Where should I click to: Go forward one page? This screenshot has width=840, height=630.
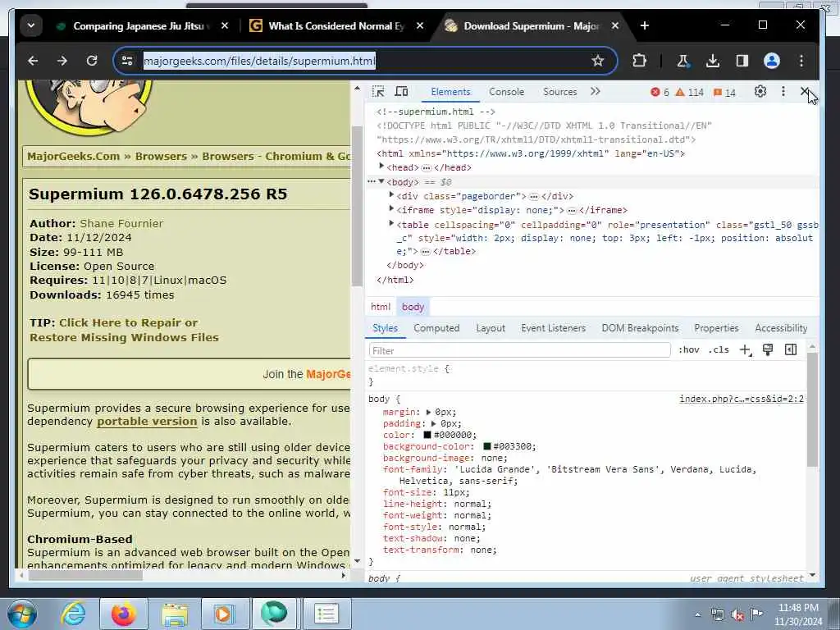pos(62,61)
